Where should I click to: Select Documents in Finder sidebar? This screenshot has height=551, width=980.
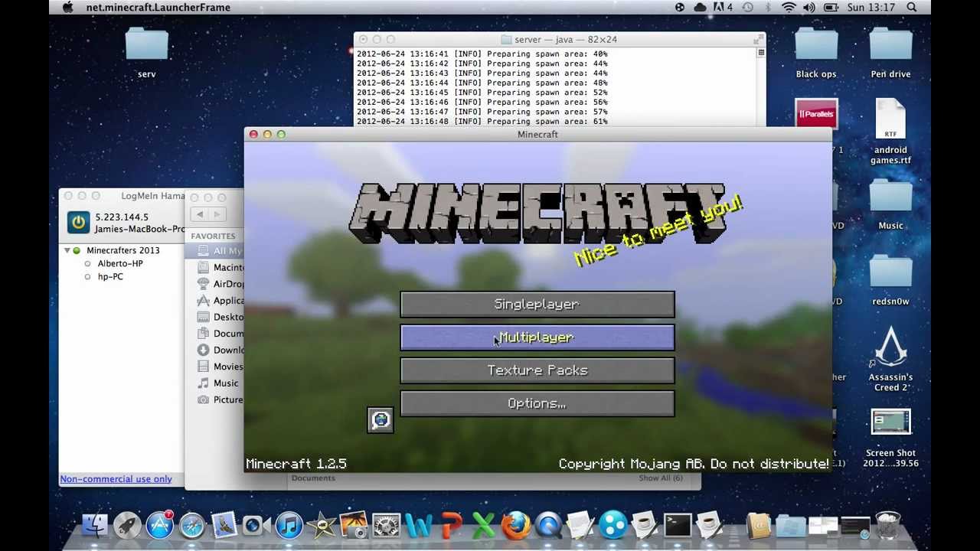coord(216,334)
